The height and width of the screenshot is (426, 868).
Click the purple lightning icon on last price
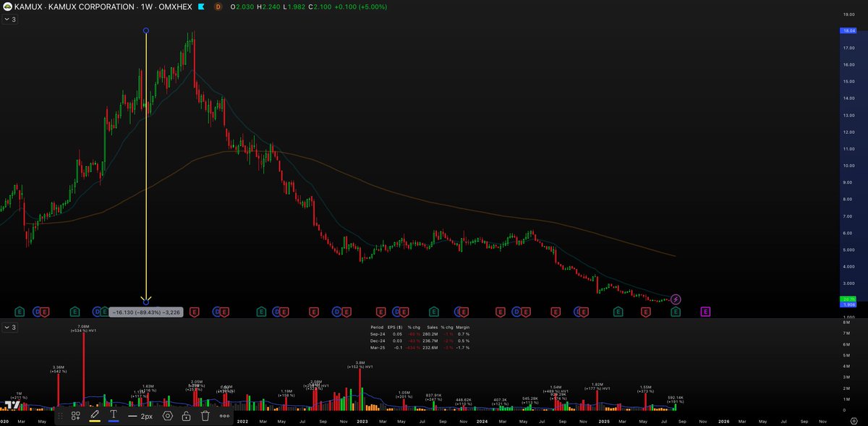click(676, 299)
